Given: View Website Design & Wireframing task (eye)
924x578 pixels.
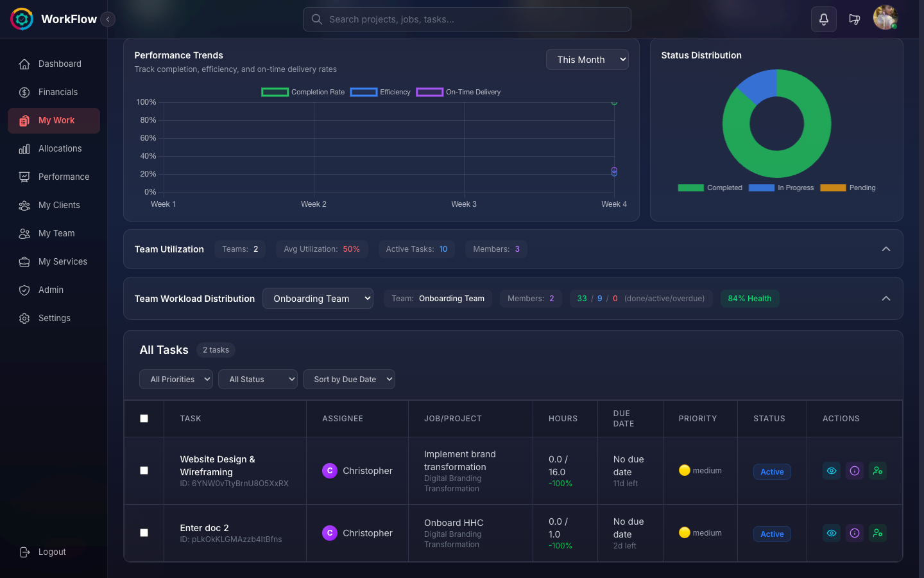Looking at the screenshot, I should [x=832, y=471].
